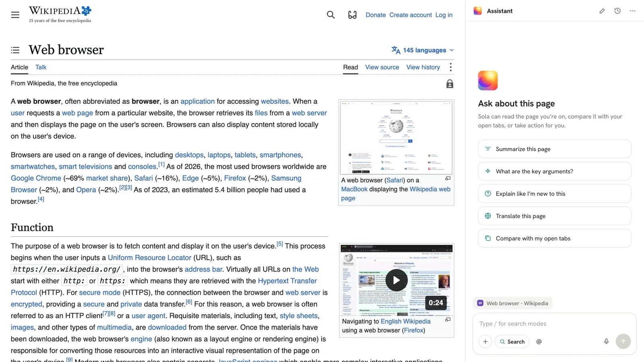This screenshot has width=644, height=362.
Task: Switch to the Talk tab
Action: [x=41, y=67]
